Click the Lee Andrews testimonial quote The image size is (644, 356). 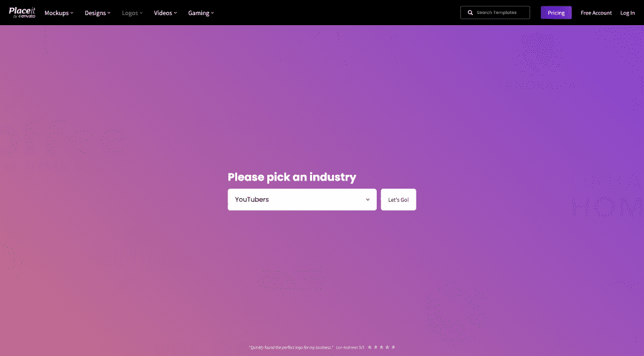point(291,347)
